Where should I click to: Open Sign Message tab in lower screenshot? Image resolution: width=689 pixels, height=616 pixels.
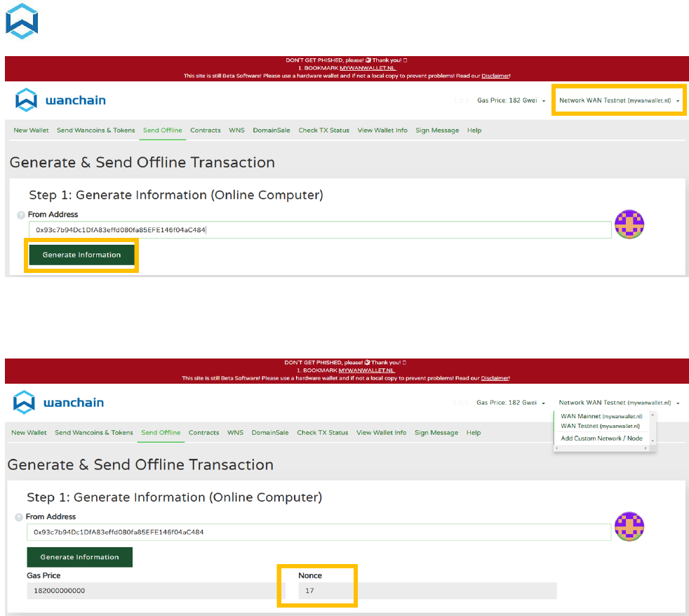pyautogui.click(x=436, y=433)
